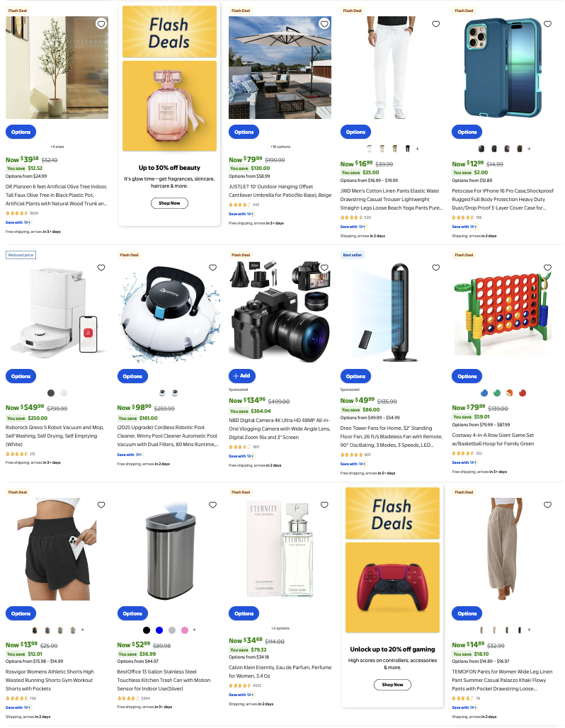Heart the Costway 4-in-a-row giant game set
The width and height of the screenshot is (565, 728).
pyautogui.click(x=548, y=268)
